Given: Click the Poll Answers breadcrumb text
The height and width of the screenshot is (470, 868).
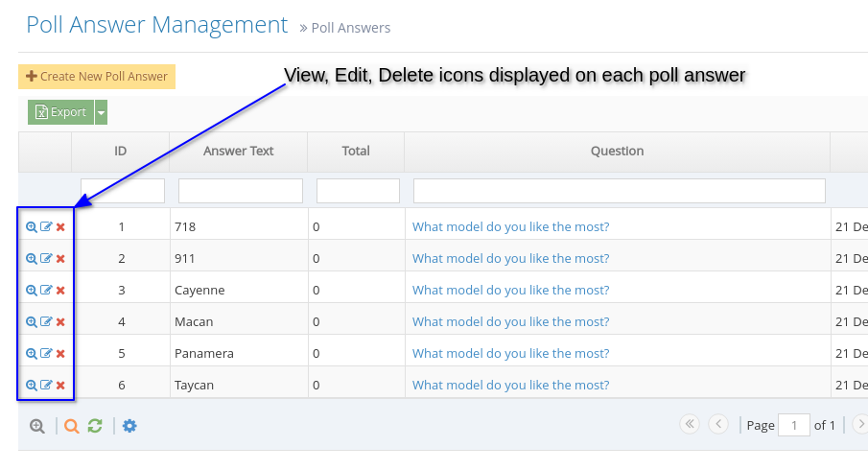Looking at the screenshot, I should click(x=351, y=28).
